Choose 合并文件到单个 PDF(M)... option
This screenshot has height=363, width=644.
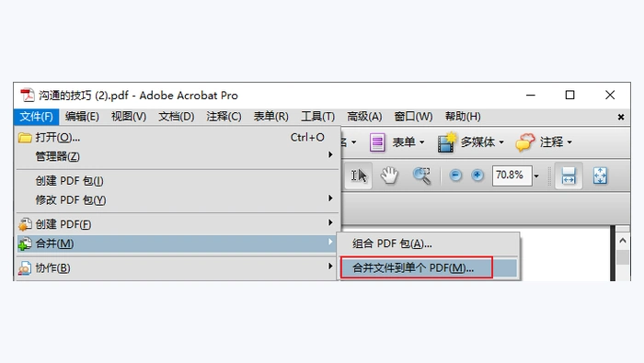click(x=428, y=267)
